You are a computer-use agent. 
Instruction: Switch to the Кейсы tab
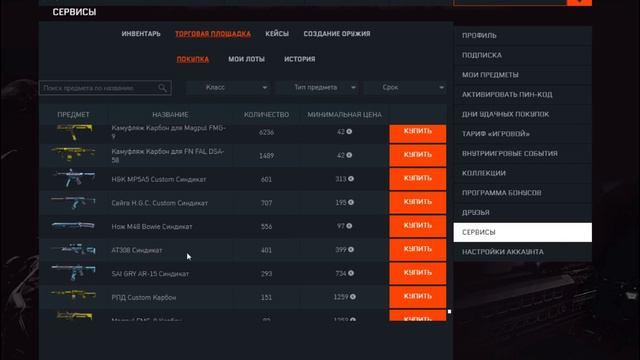[277, 34]
